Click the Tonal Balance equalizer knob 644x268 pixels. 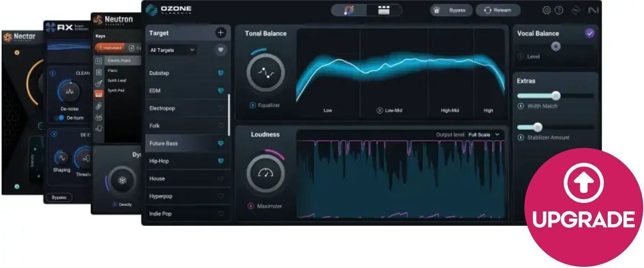[265, 73]
